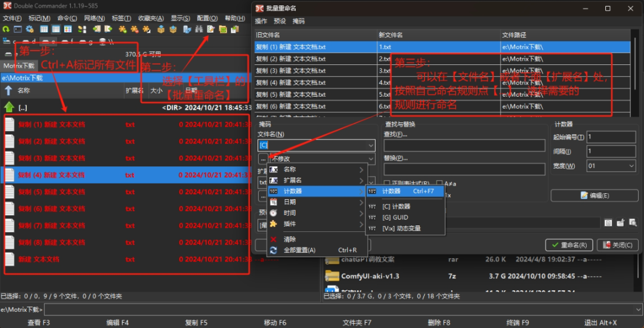The width and height of the screenshot is (644, 328).
Task: Click the extract files box icon
Action: coord(173,29)
